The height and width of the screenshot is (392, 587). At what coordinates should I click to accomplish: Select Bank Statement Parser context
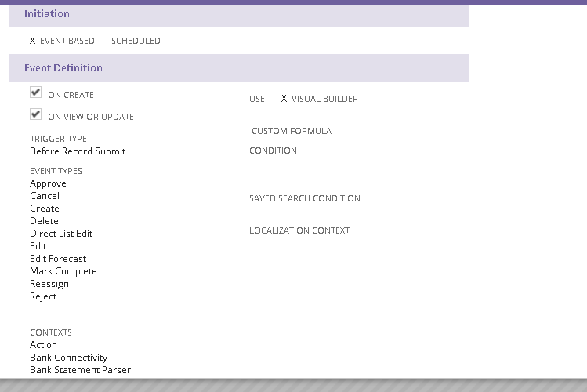81,370
